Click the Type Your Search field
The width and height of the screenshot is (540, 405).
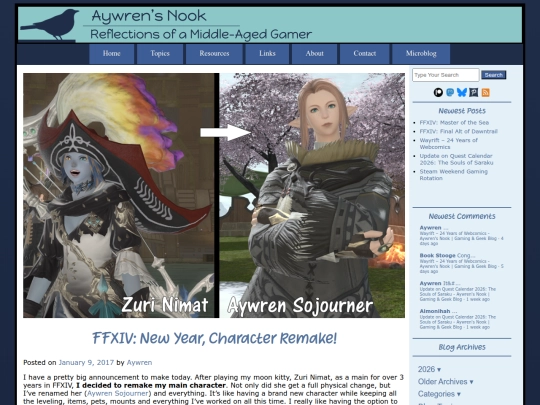tap(446, 75)
